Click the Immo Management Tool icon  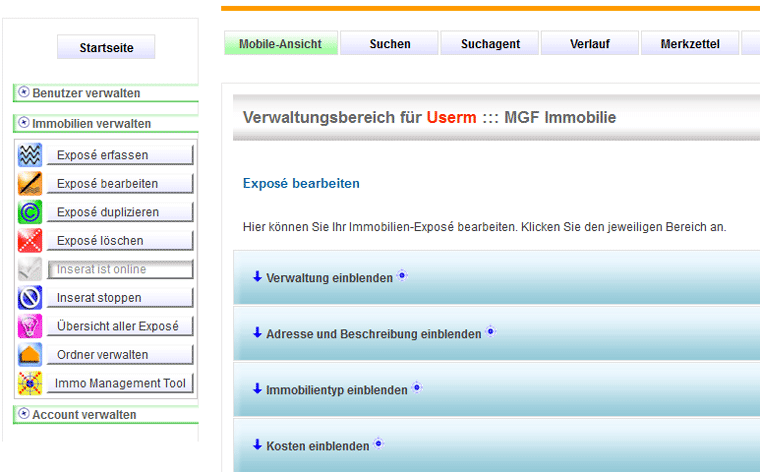click(x=30, y=383)
